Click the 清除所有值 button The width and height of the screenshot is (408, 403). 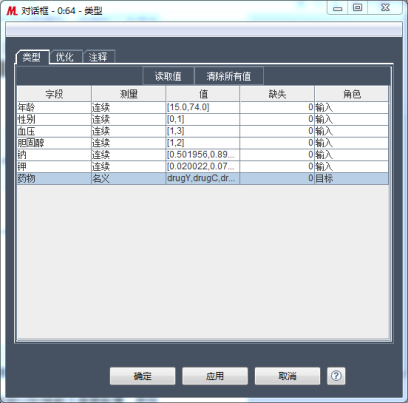tap(229, 76)
